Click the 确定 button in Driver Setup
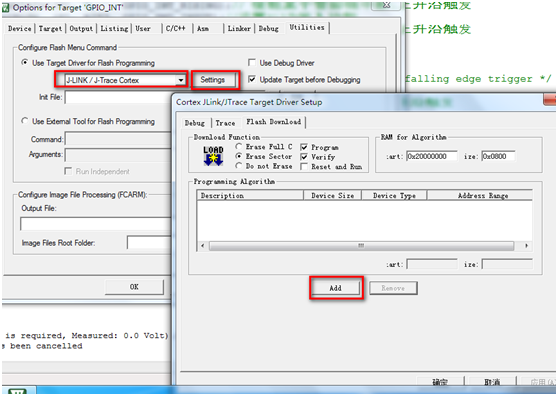Viewport: 558px width, 396px height. point(440,381)
